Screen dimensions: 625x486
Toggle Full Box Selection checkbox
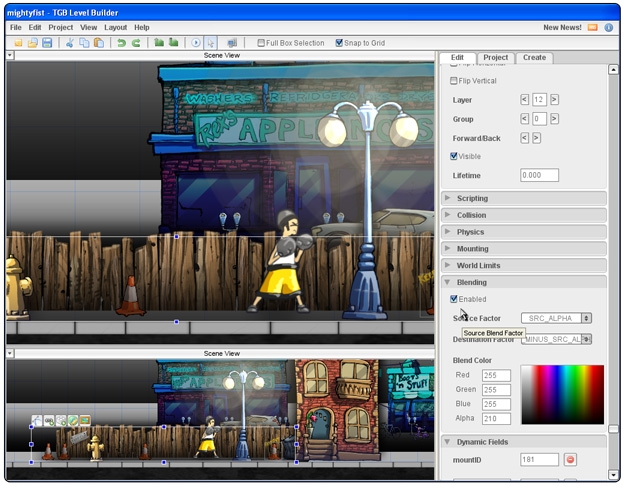(261, 43)
